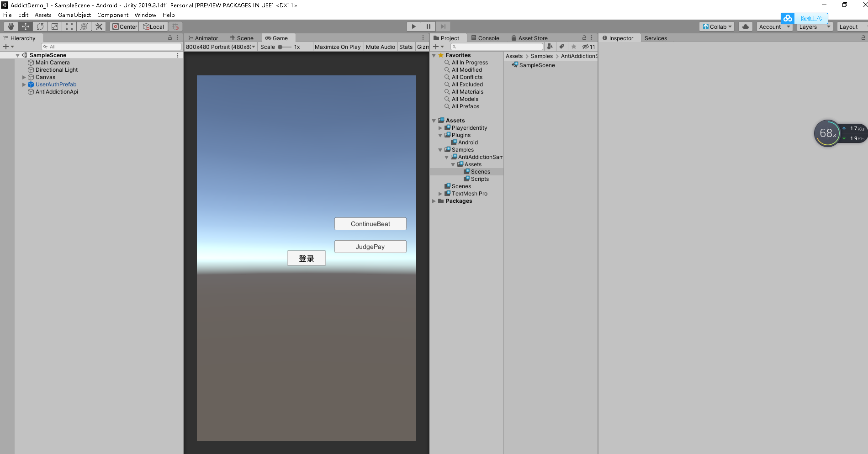Select the SampleScene asset file
Image resolution: width=868 pixels, height=454 pixels.
533,65
